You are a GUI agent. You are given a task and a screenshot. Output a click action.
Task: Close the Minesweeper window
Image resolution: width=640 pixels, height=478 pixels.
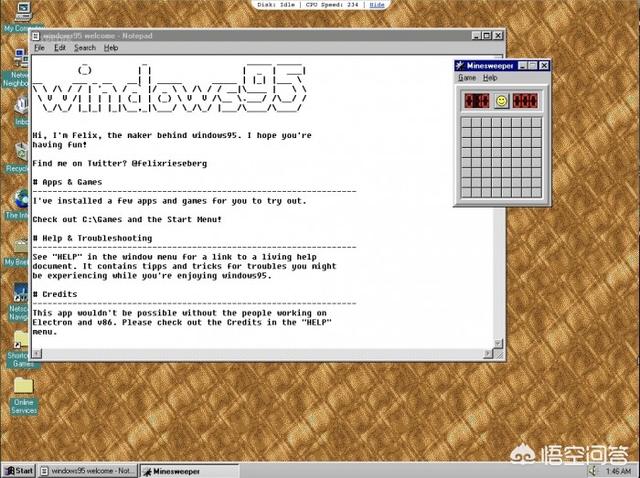coord(544,65)
